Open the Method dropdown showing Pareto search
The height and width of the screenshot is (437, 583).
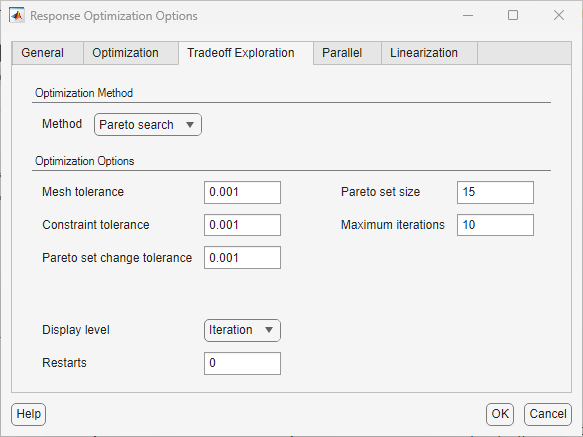[x=148, y=125]
